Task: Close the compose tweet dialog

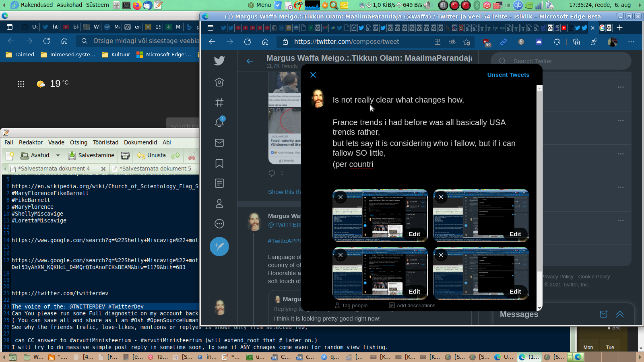Action: (313, 75)
